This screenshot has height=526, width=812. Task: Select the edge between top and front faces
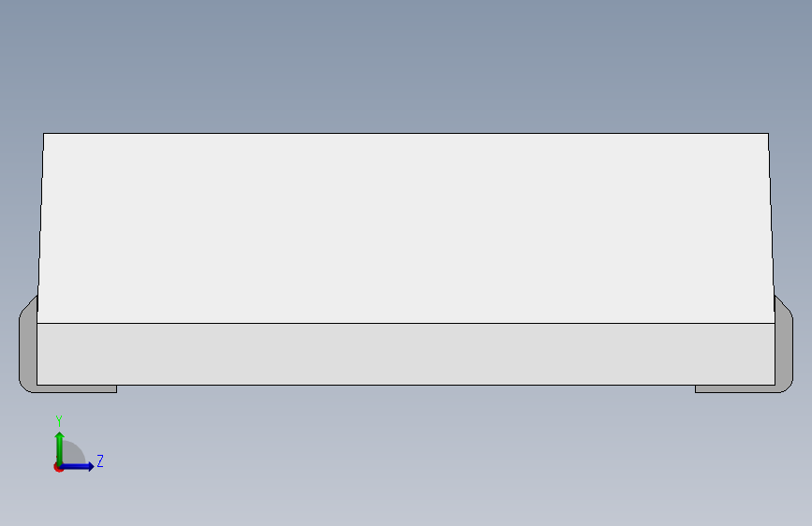click(x=406, y=323)
